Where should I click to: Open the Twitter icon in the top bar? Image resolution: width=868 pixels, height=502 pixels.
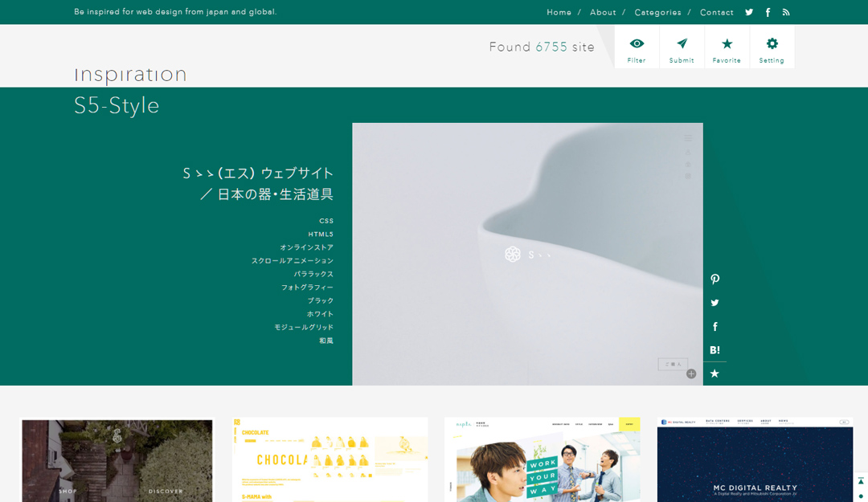[x=749, y=12]
